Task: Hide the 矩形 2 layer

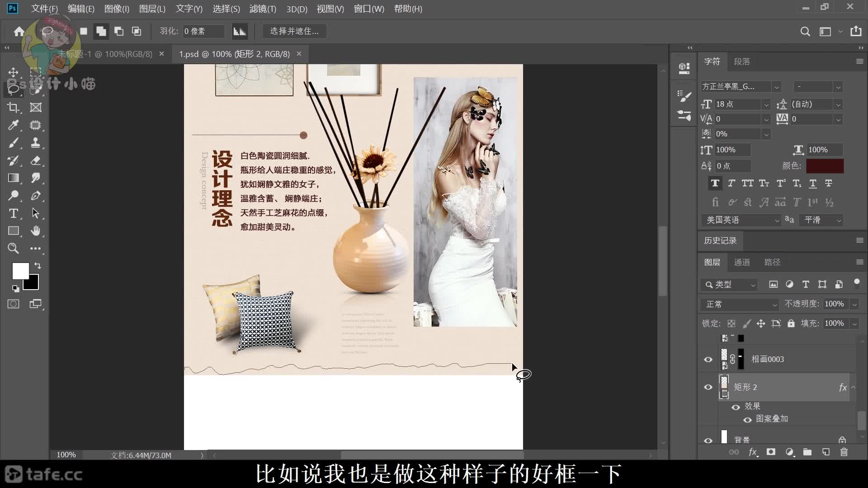Action: coord(708,387)
